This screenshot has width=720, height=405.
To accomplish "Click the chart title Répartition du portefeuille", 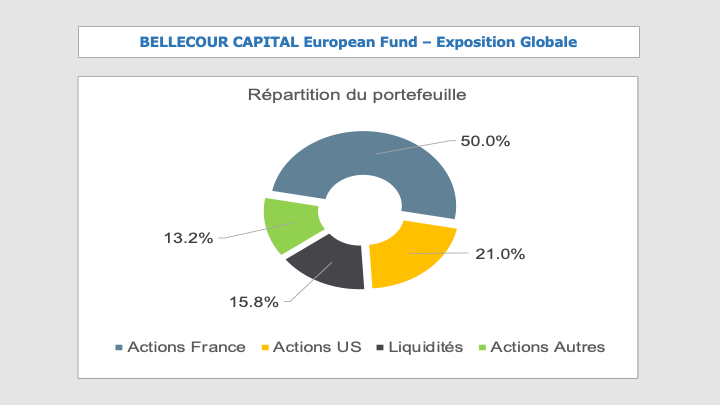I will 358,96.
